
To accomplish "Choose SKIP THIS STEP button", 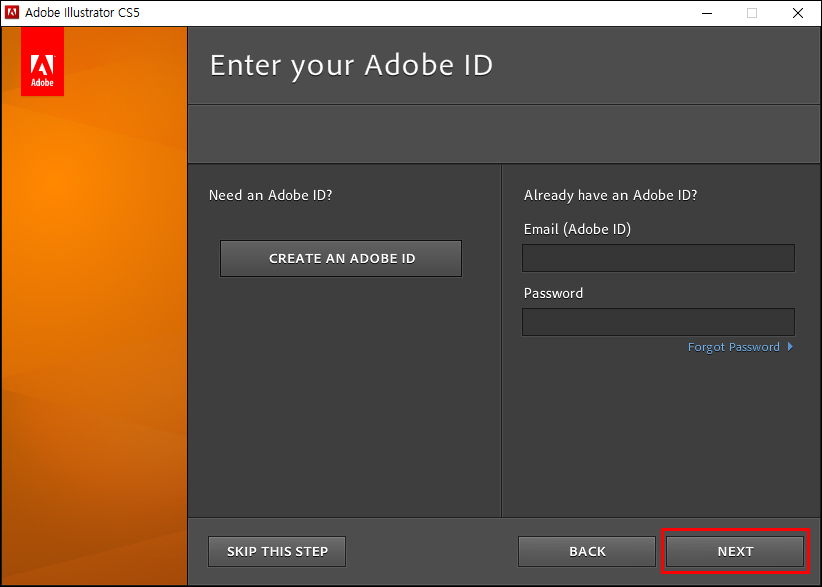I will (277, 551).
